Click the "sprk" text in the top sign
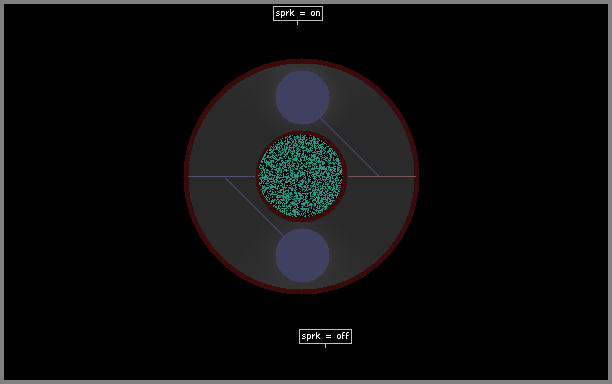 [x=285, y=13]
